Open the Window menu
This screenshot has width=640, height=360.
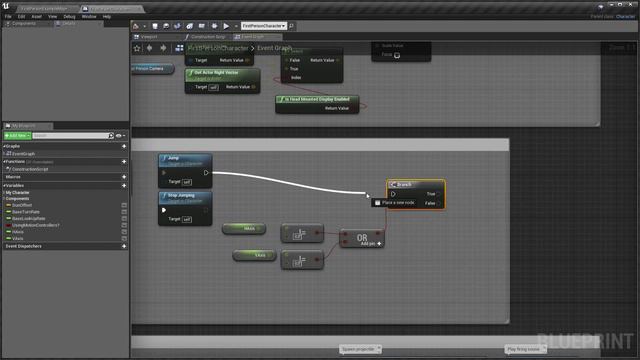pos(89,17)
